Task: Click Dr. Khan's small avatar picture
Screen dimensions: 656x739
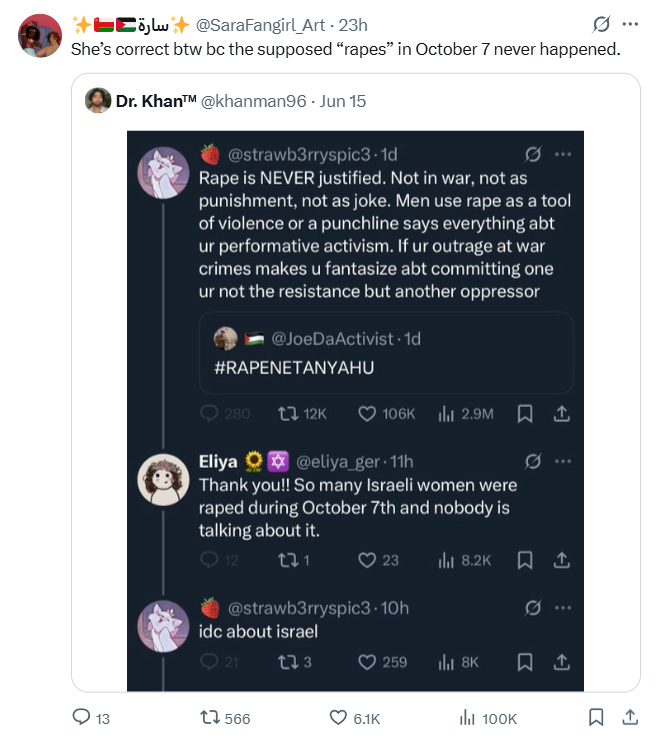Action: tap(98, 100)
